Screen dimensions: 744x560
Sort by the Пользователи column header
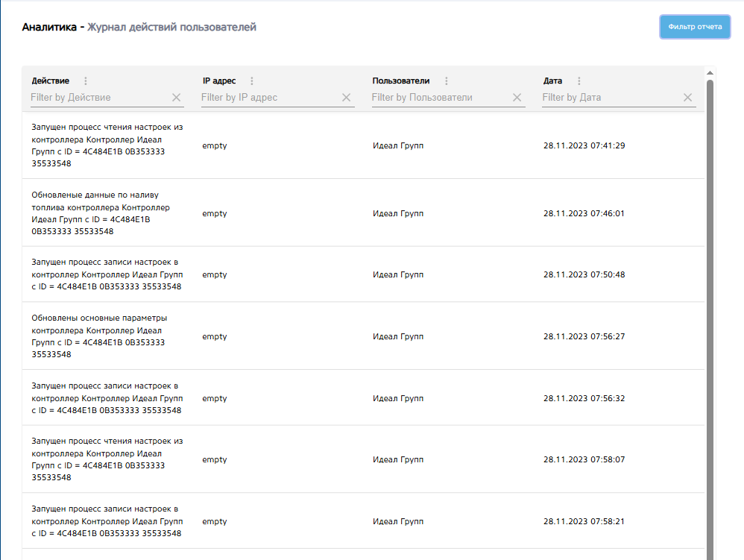pos(401,81)
